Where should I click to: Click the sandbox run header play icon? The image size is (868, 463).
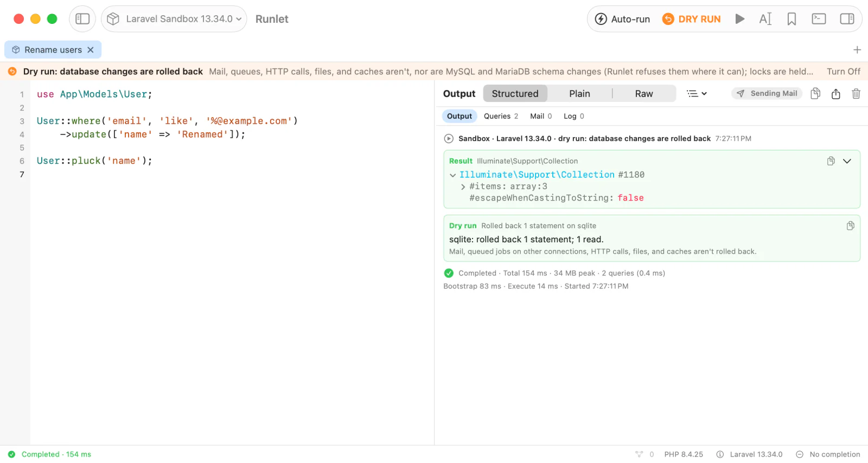pos(449,138)
